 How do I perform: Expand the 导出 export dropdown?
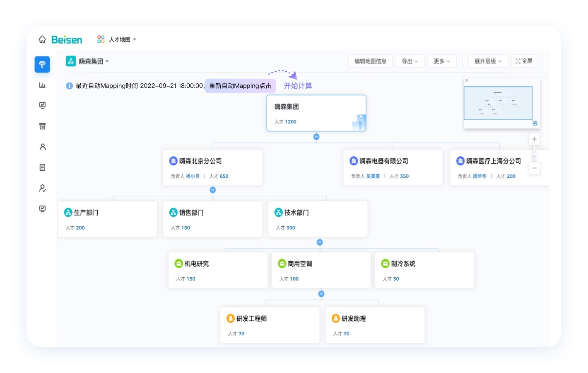pyautogui.click(x=410, y=61)
